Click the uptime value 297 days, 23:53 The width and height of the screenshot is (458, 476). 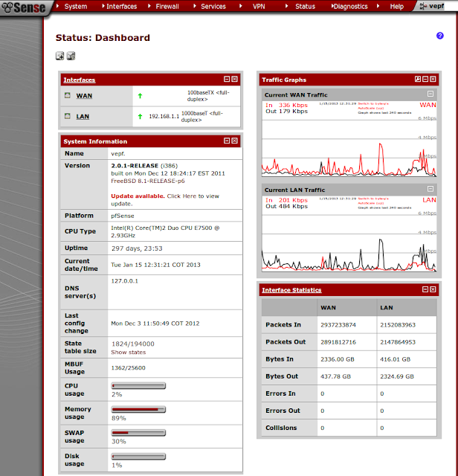point(137,248)
